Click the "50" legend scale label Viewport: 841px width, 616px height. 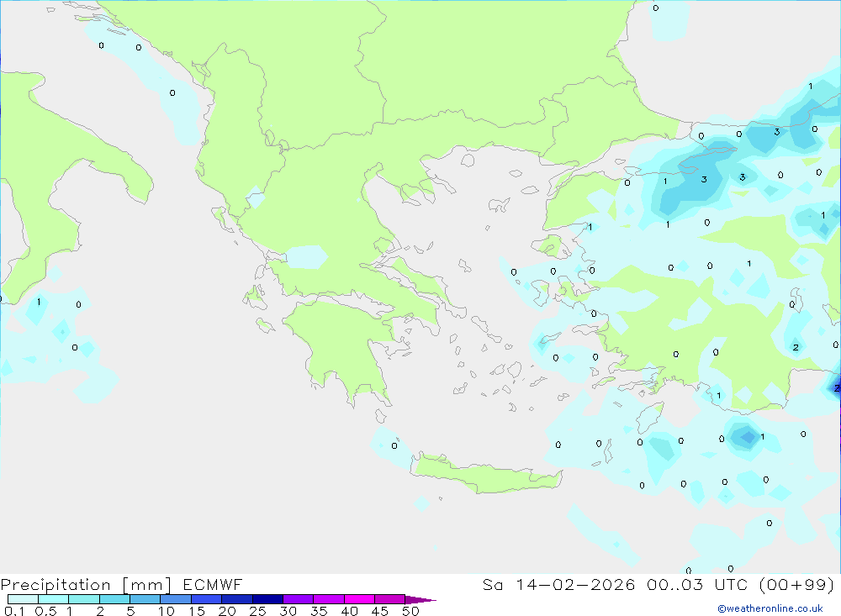coord(411,611)
